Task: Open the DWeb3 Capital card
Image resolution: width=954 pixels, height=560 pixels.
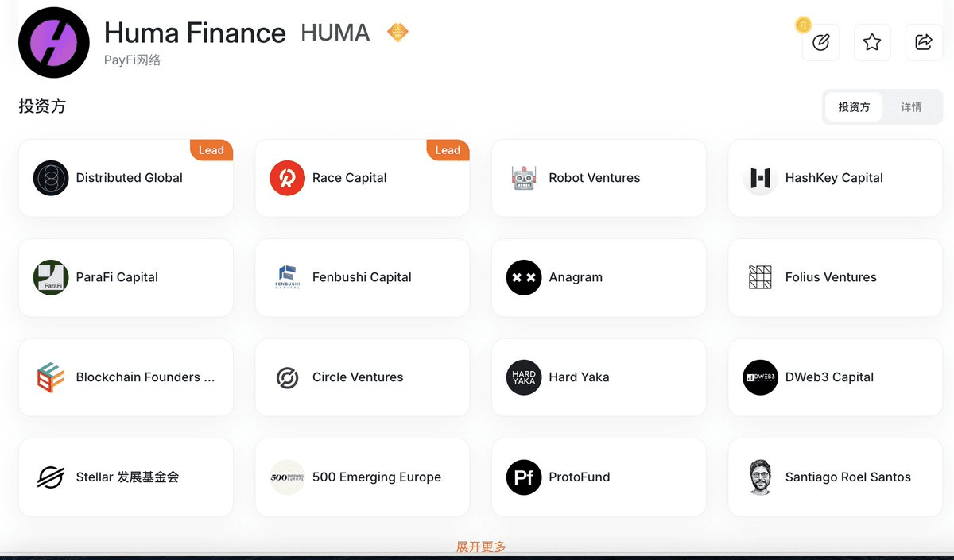Action: [x=836, y=377]
